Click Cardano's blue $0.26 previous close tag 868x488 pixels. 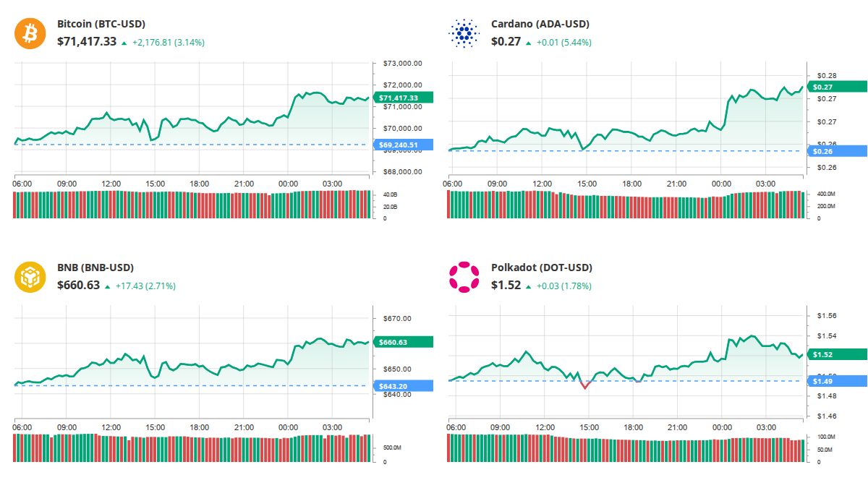tap(837, 151)
